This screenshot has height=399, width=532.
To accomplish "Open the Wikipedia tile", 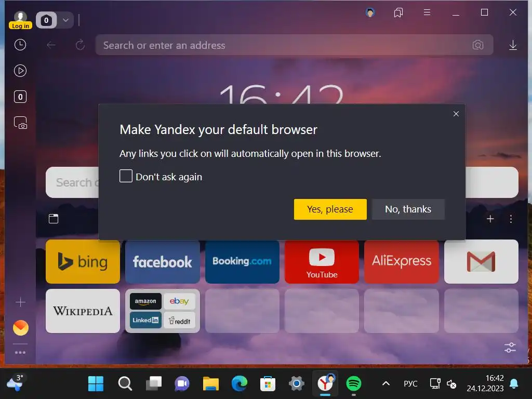I will (x=83, y=311).
